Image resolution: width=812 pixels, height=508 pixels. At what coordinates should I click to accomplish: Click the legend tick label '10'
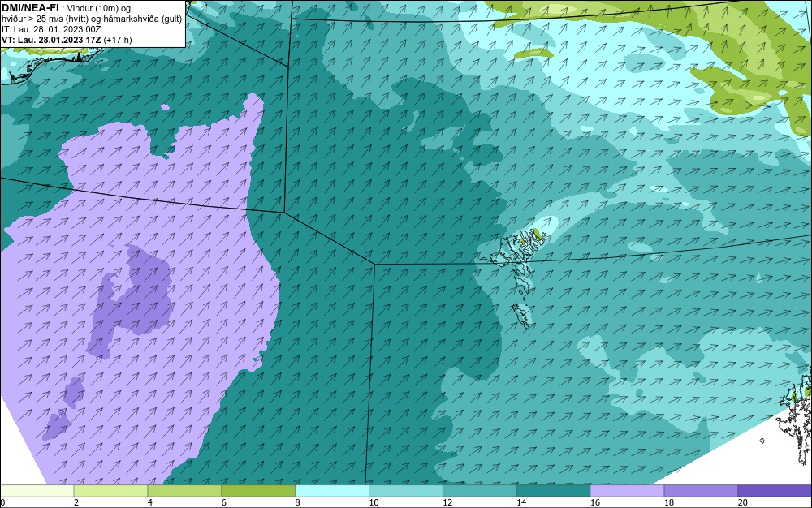(x=374, y=502)
